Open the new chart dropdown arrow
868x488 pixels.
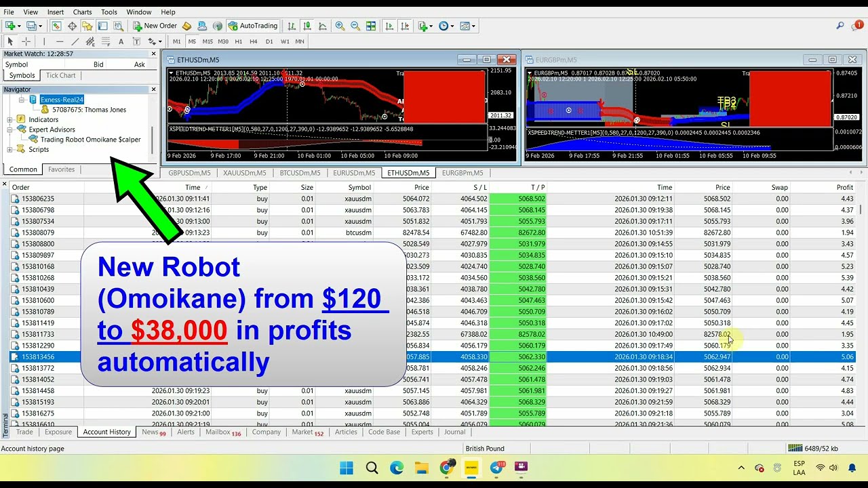click(x=19, y=26)
